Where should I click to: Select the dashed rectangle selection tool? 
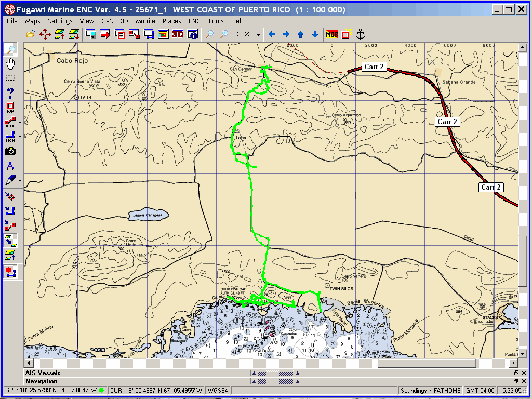coord(11,78)
